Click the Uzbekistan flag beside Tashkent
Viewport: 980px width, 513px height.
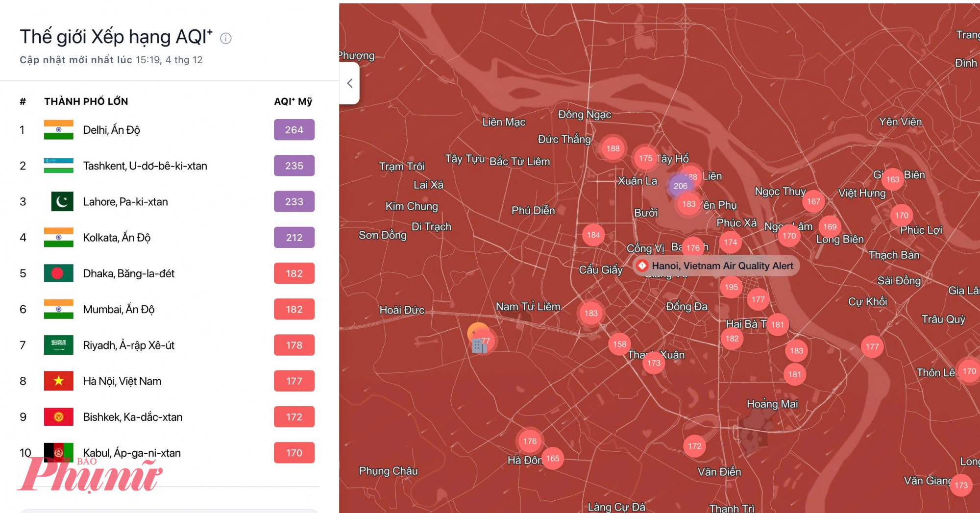click(x=58, y=166)
